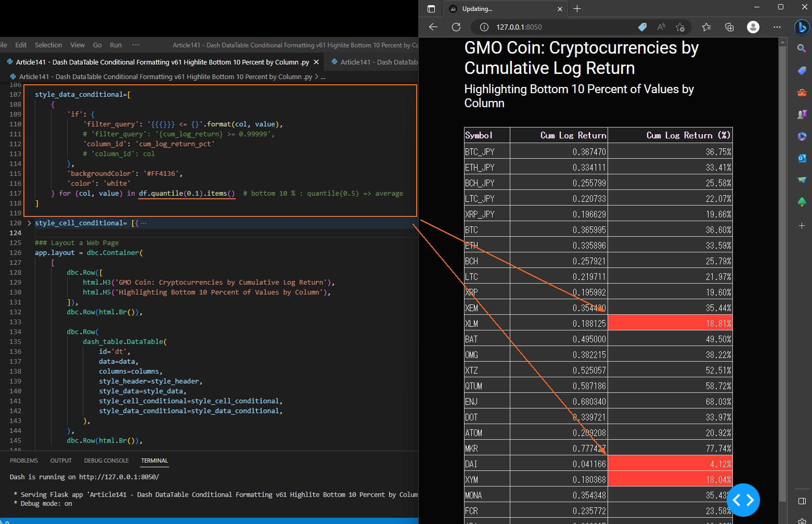
Task: Open Tools briefcase in the Edge sidebar
Action: [x=802, y=93]
